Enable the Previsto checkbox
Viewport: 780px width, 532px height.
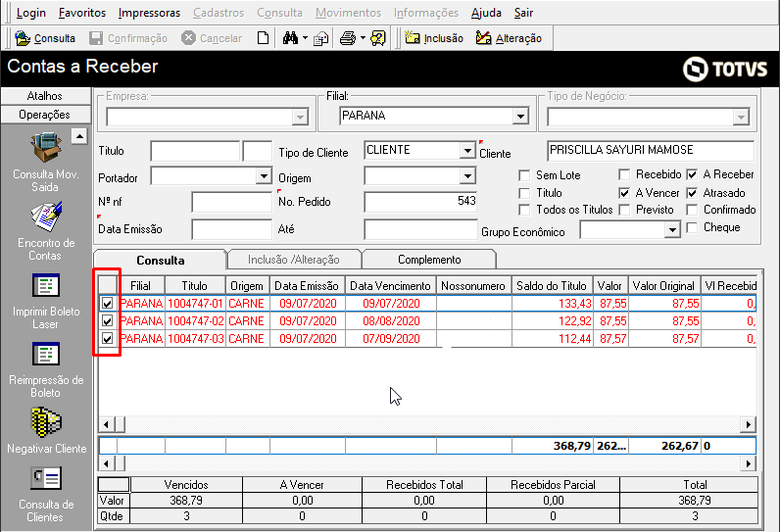coord(624,210)
